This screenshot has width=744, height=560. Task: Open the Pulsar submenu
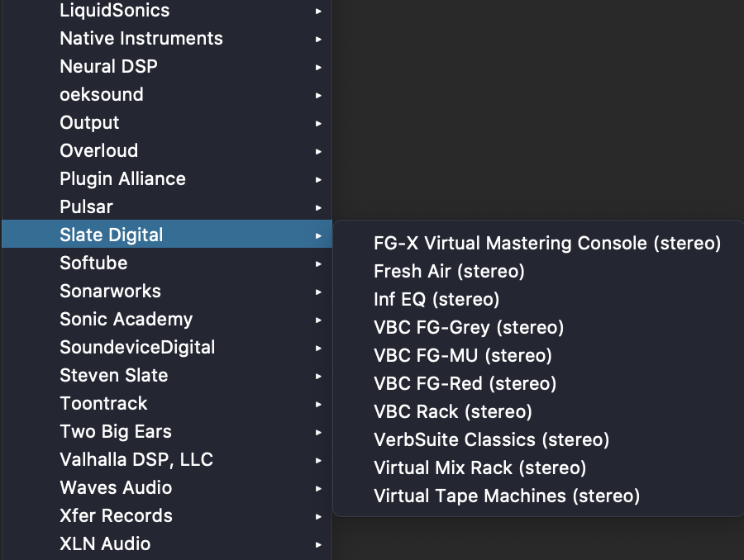(166, 206)
